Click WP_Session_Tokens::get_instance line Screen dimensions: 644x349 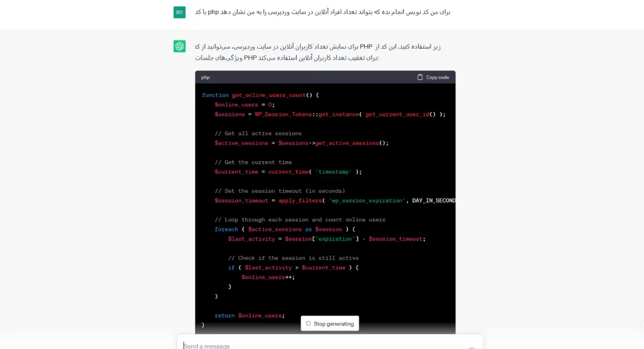point(330,114)
